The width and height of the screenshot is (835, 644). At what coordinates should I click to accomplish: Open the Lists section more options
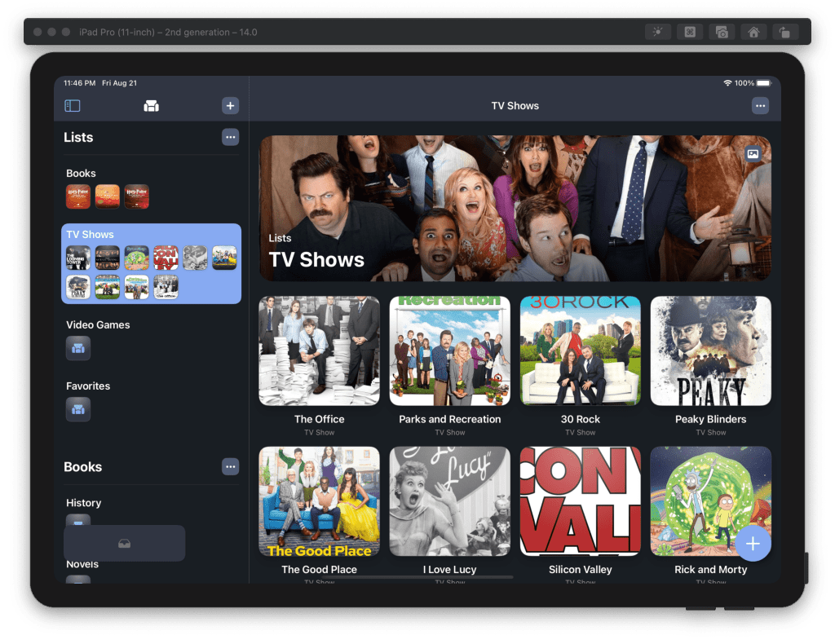tap(230, 138)
